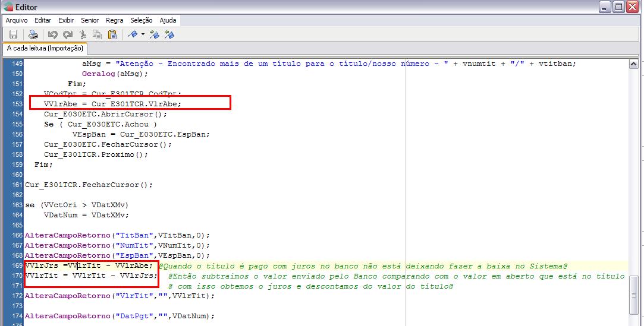Screen dimensions: 644x326
Task: Toggle bookmark with the blue flag icon
Action: click(x=133, y=34)
